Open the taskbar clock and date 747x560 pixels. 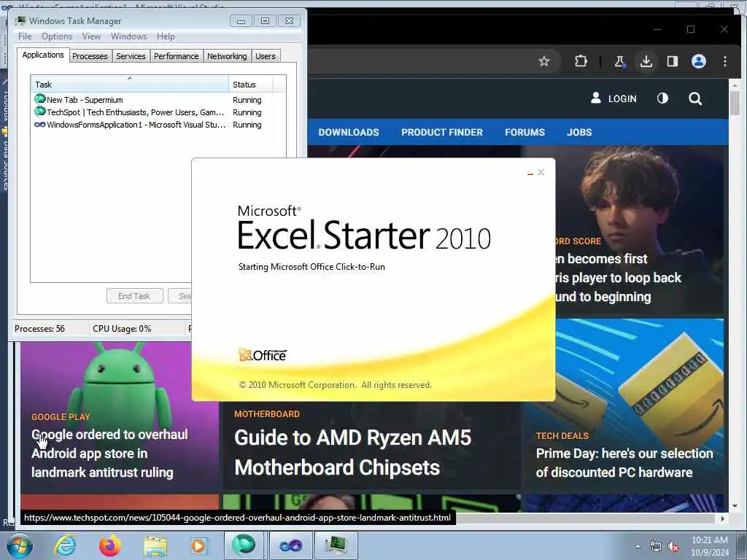[x=710, y=546]
